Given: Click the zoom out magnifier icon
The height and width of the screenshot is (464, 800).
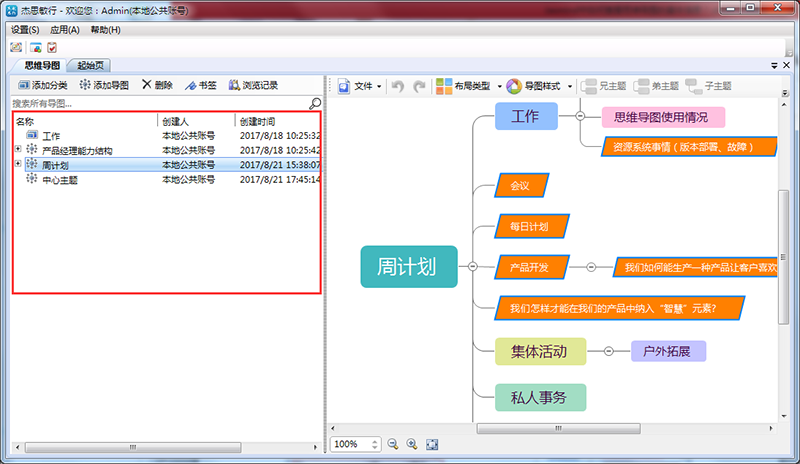Looking at the screenshot, I should pyautogui.click(x=393, y=444).
